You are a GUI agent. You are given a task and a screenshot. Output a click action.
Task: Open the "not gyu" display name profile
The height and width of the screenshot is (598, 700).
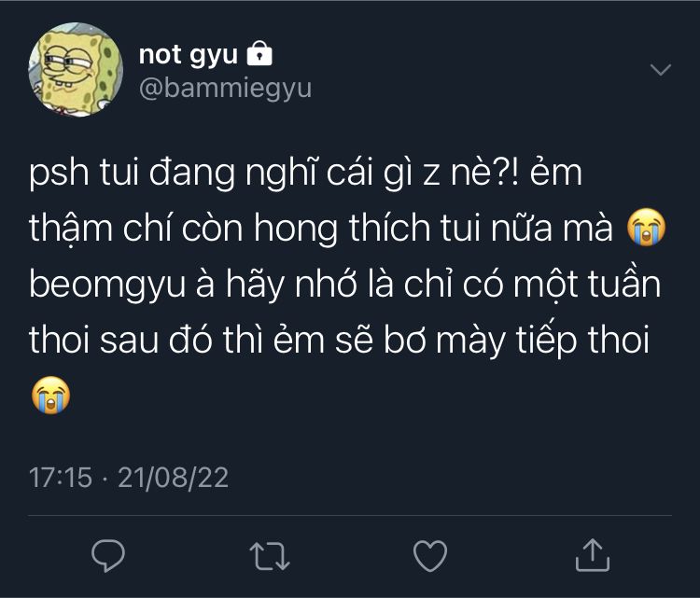(x=188, y=55)
